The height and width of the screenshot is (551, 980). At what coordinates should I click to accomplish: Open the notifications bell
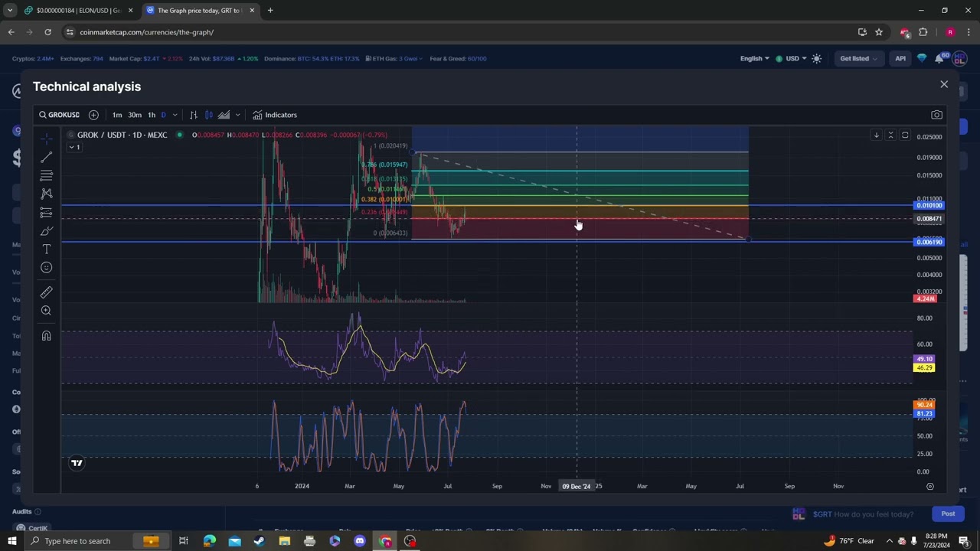click(939, 59)
